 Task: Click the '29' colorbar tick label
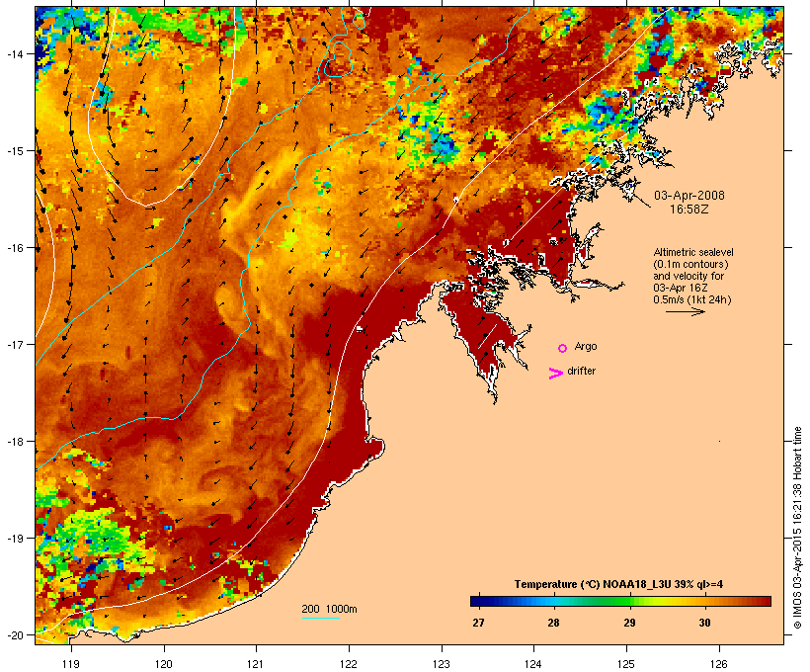click(629, 623)
